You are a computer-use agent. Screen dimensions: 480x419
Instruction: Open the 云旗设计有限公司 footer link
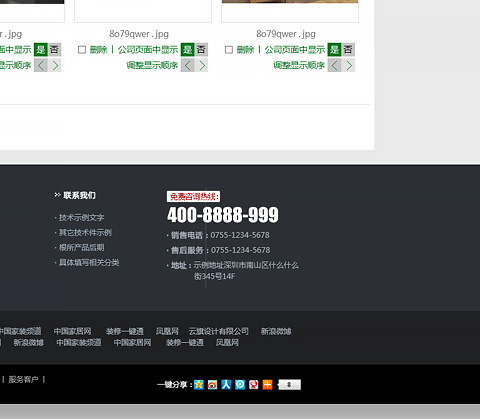coord(219,331)
